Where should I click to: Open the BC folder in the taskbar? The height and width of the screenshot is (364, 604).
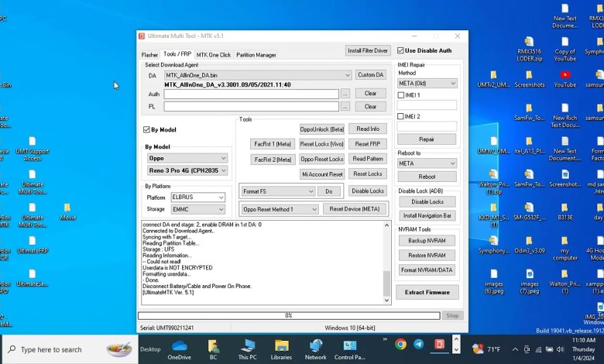tap(213, 349)
